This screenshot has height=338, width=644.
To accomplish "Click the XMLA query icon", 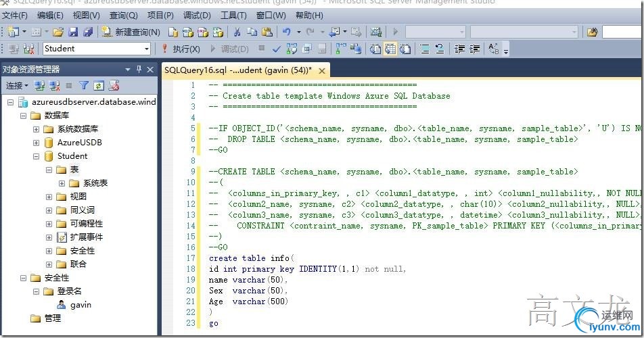I will point(218,32).
